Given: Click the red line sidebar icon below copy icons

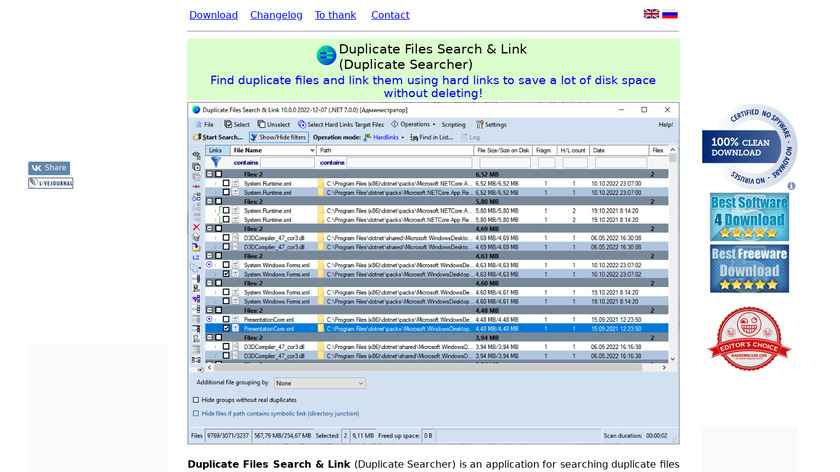Looking at the screenshot, I should coord(196,186).
